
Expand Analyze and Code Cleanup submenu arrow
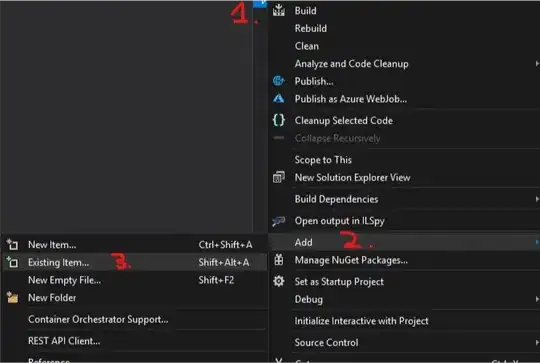pos(537,64)
